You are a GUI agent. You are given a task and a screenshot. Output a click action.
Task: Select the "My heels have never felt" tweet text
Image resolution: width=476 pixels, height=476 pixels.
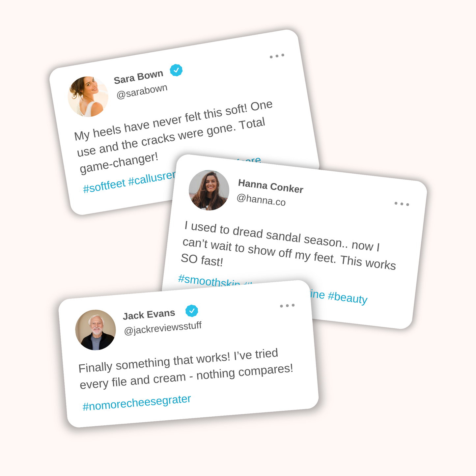(171, 137)
